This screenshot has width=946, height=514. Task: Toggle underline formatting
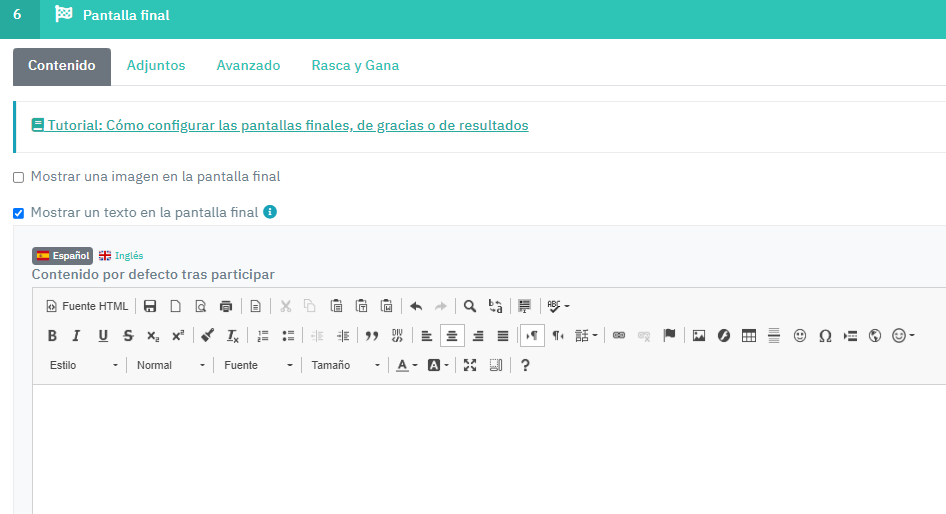[103, 335]
